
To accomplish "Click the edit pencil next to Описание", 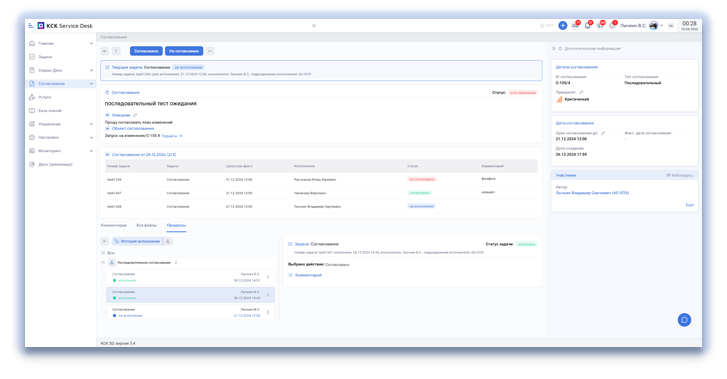I will pyautogui.click(x=135, y=115).
